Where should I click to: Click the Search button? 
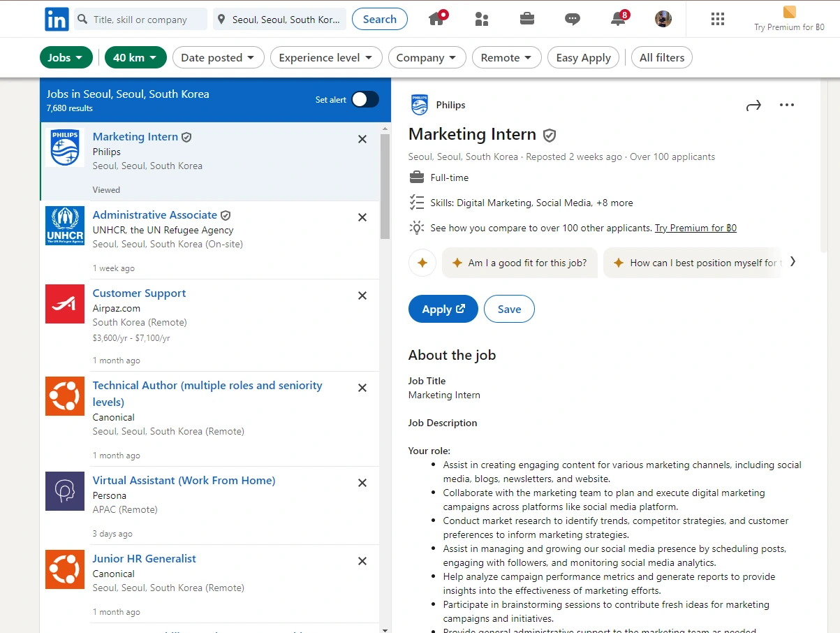[x=380, y=19]
